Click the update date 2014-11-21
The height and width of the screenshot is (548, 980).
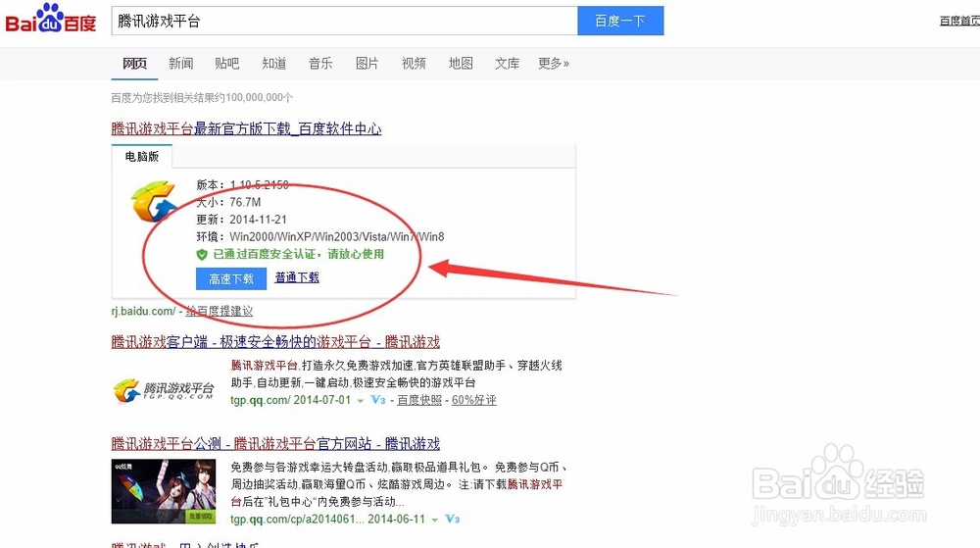[x=258, y=220]
